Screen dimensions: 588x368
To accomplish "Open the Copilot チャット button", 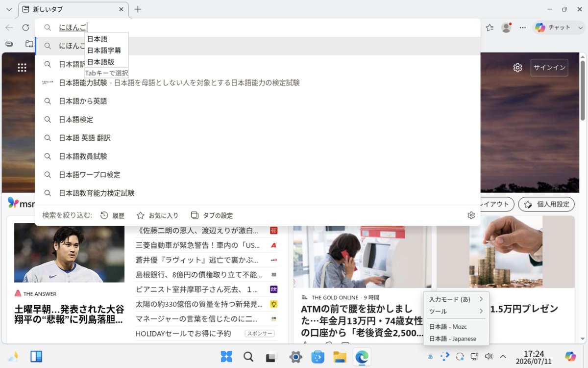I will click(553, 27).
